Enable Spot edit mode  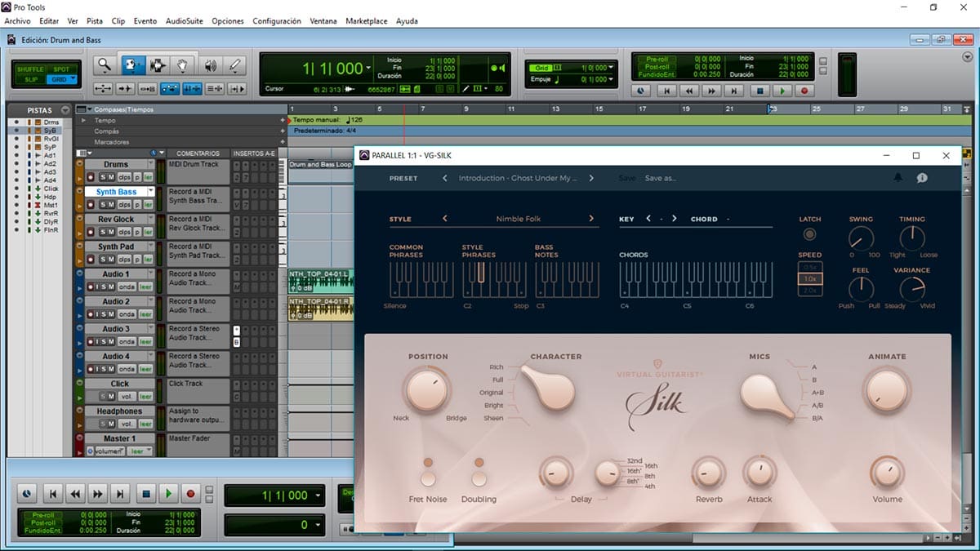click(x=61, y=69)
